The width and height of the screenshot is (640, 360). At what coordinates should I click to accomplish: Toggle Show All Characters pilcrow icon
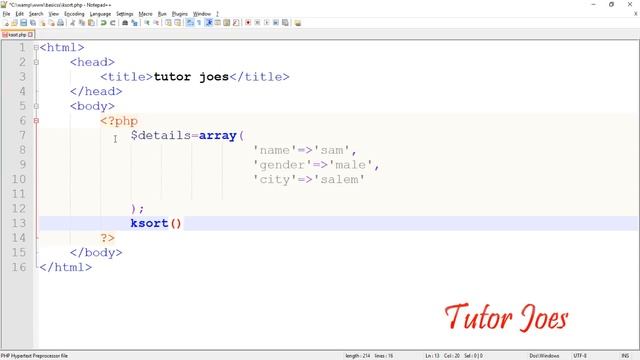point(199,23)
